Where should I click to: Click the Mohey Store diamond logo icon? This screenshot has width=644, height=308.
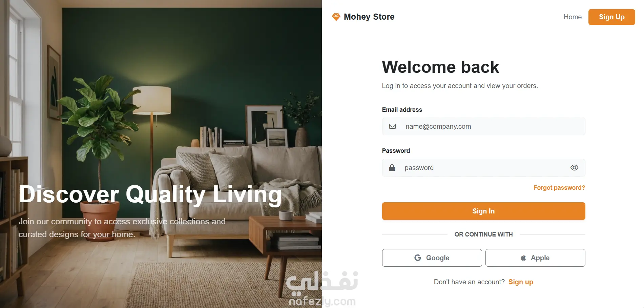336,17
